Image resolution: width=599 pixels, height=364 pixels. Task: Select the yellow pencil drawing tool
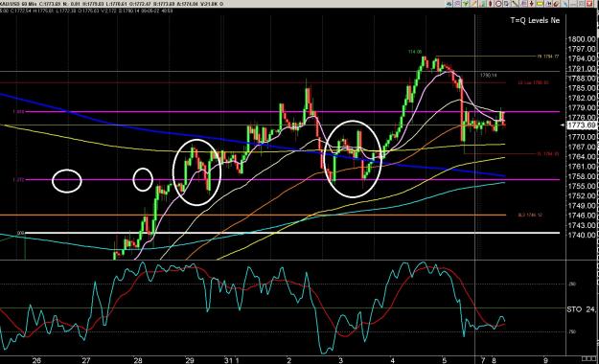click(x=473, y=4)
